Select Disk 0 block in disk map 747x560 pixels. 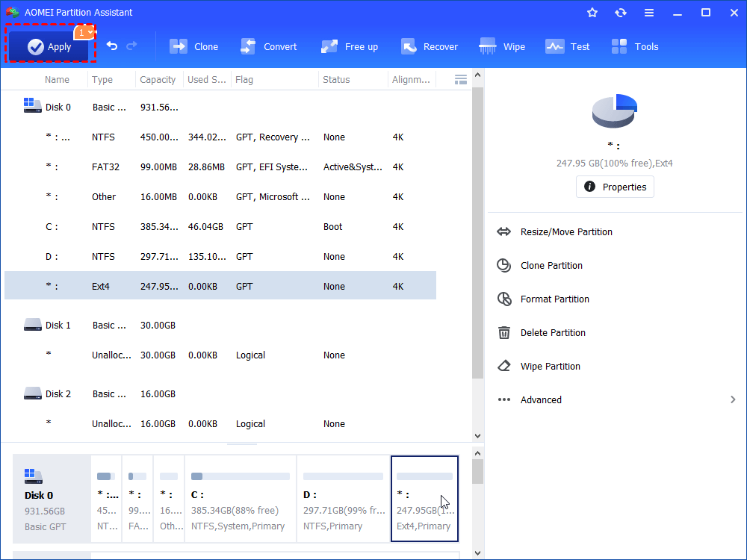coord(52,499)
